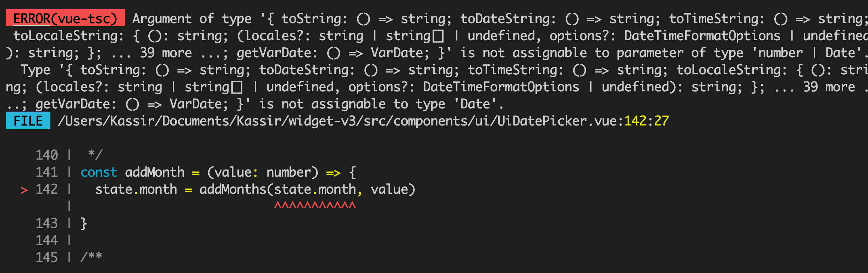Click the red caret underline under the error
Viewport: 868px width, 273px height.
tap(315, 205)
